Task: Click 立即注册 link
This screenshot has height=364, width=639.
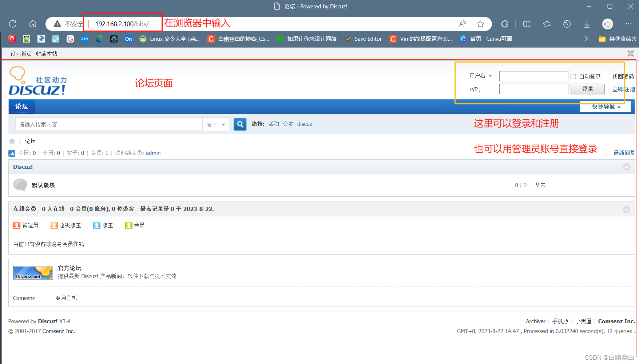Action: tap(623, 89)
